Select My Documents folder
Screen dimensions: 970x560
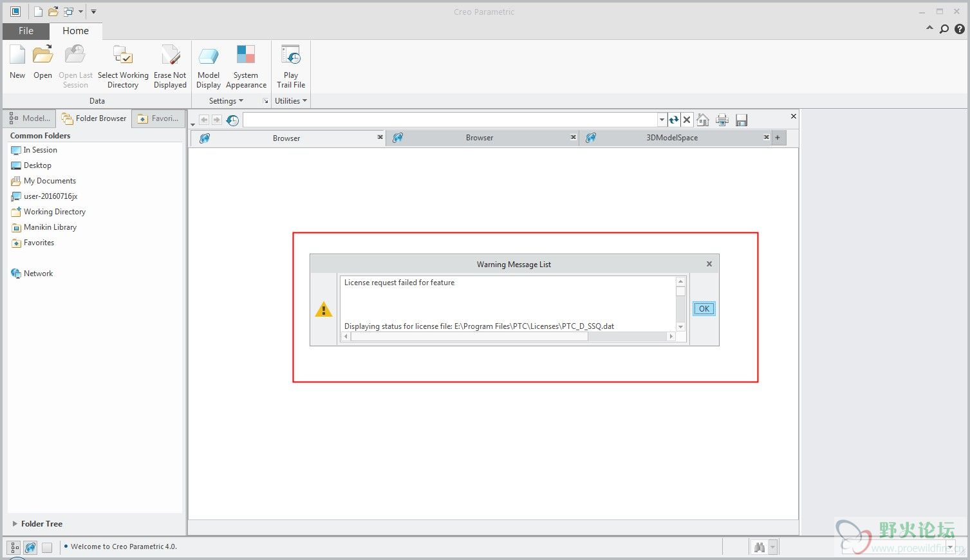[x=43, y=181]
